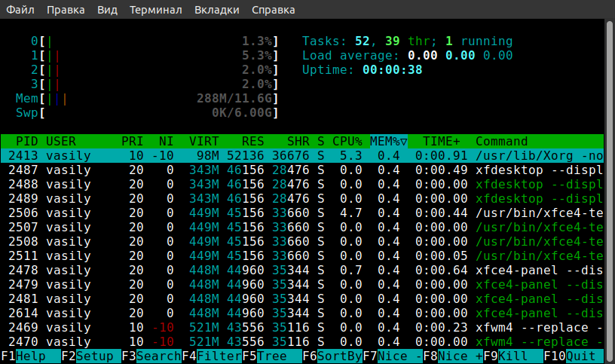Sort by the VIRT column header
Screen dimensions: 615x364
(204, 141)
